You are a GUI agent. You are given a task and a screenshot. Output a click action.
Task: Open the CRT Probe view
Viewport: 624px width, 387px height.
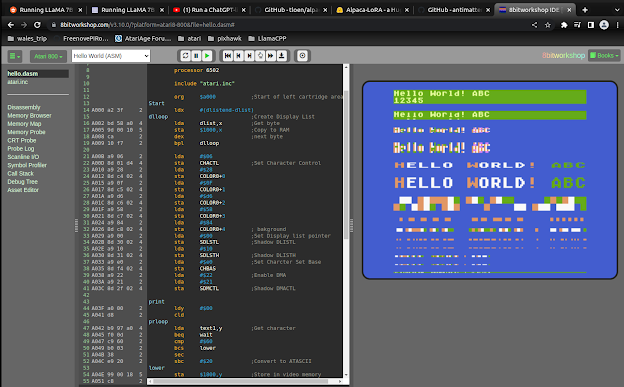click(21, 141)
